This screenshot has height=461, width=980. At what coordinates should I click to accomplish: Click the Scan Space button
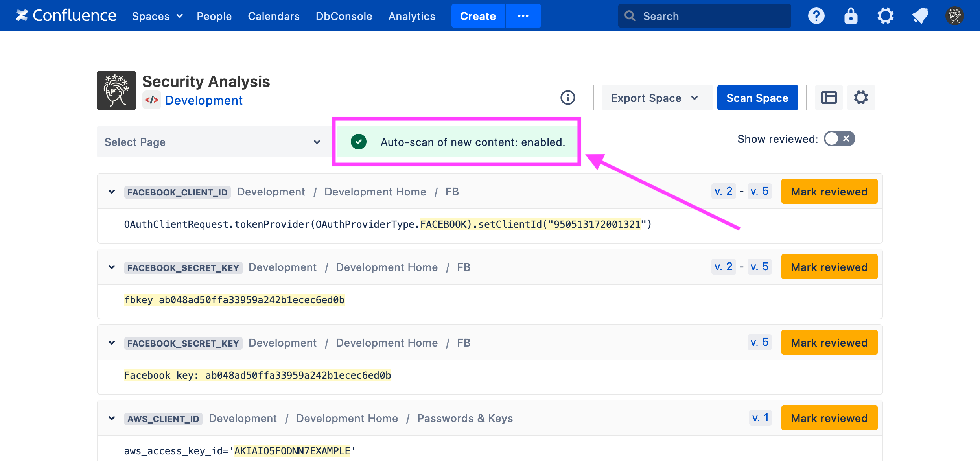point(757,98)
